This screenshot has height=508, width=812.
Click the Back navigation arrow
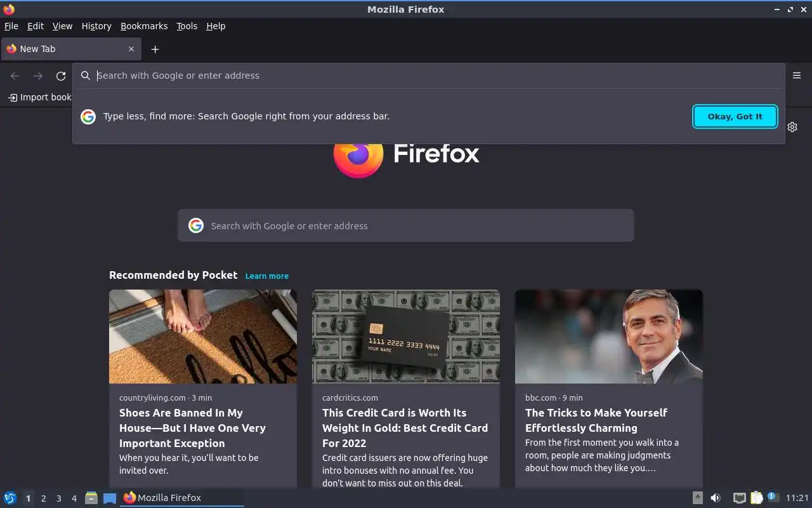tap(15, 76)
